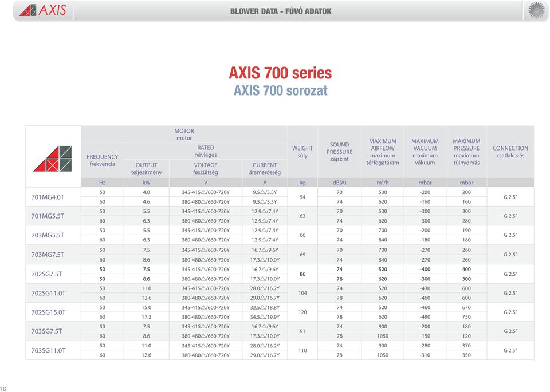Viewport: 550px width, 392px height.
Task: Click the G 2.5" connection for 702SG15.0T
Action: [510, 312]
